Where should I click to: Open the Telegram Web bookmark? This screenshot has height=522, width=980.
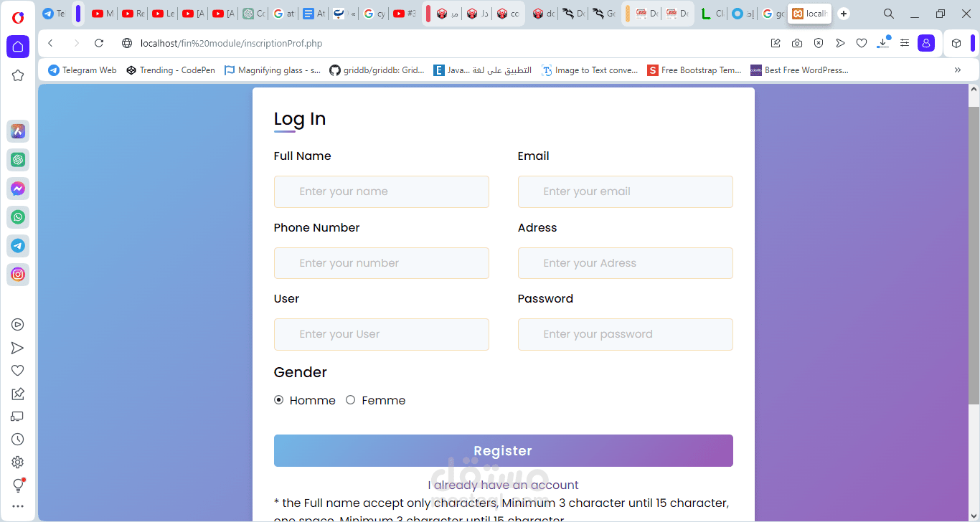(83, 70)
